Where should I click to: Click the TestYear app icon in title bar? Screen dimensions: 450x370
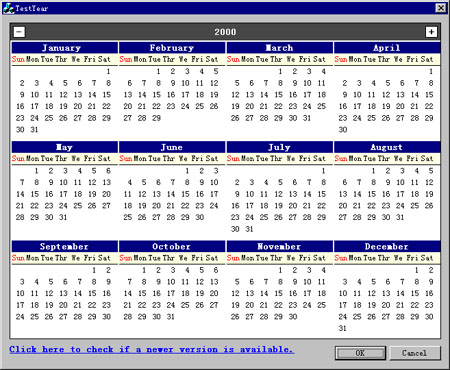(8, 8)
